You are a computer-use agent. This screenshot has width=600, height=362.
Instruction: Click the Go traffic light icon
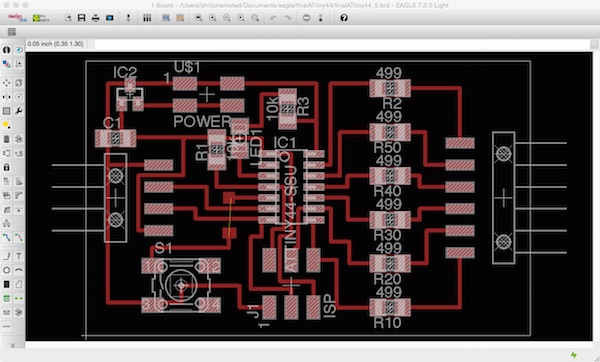321,18
